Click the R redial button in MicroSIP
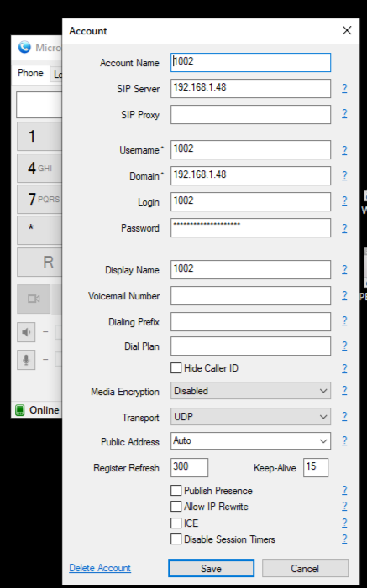367x588 pixels. pyautogui.click(x=39, y=262)
